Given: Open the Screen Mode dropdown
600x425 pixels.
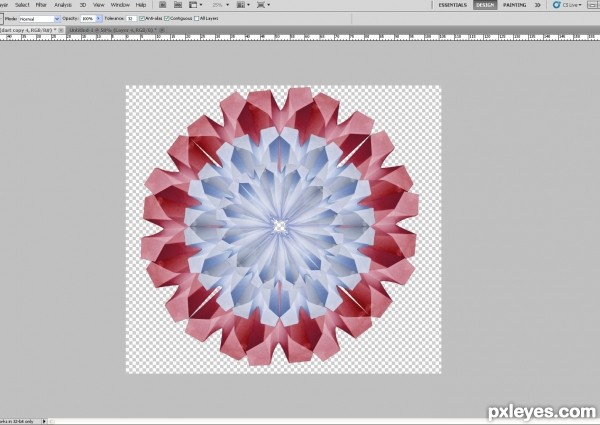Looking at the screenshot, I should pos(263,5).
